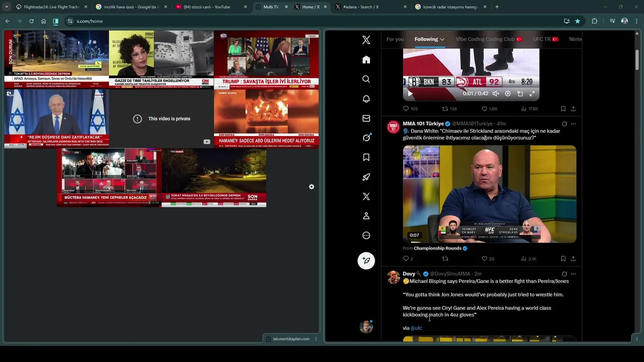
Task: Bookmark the MMA 101 Türkiye post
Action: click(563, 258)
